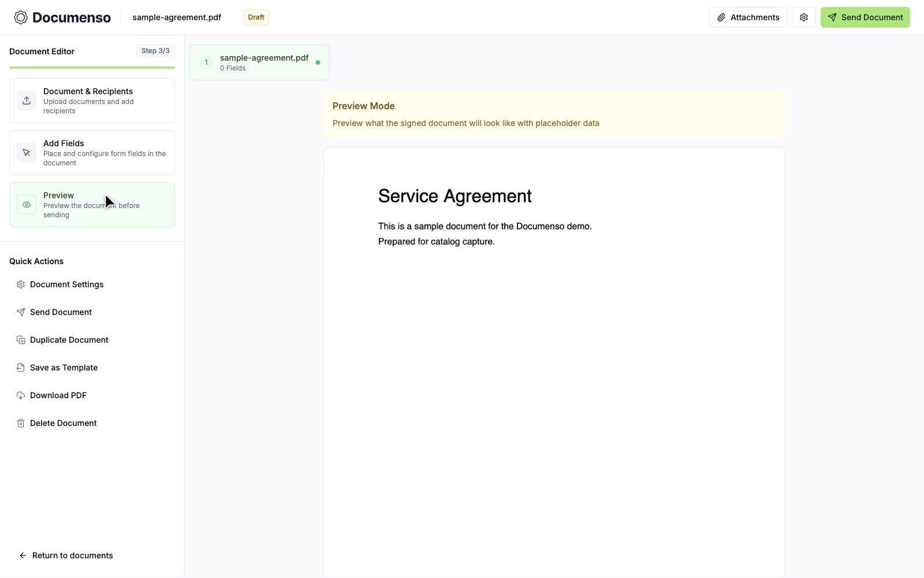The width and height of the screenshot is (924, 578).
Task: Click gear icon next to Document Settings
Action: 21,284
